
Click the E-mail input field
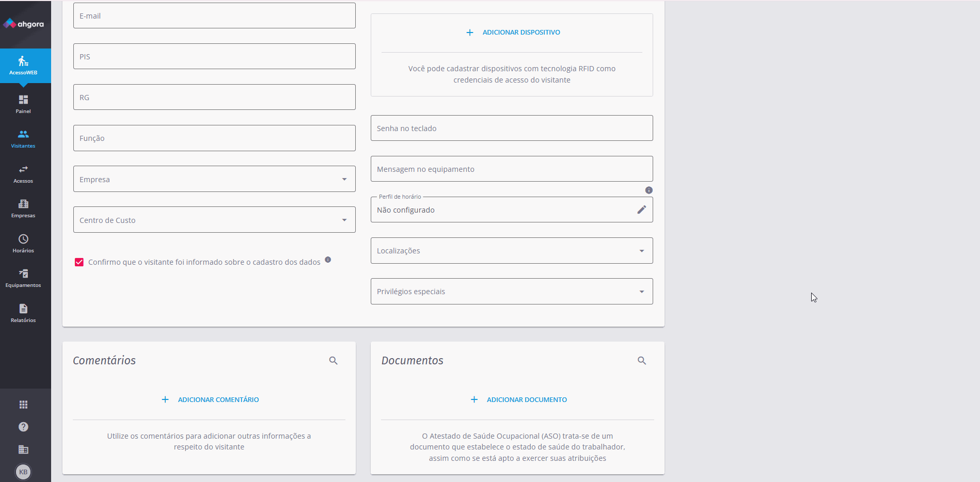click(x=214, y=15)
